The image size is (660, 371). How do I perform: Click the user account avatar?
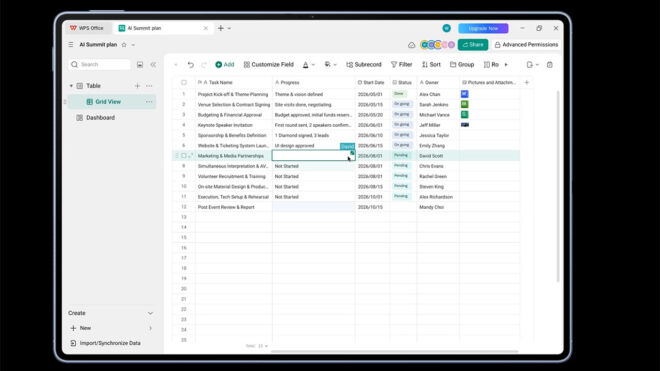(x=447, y=28)
